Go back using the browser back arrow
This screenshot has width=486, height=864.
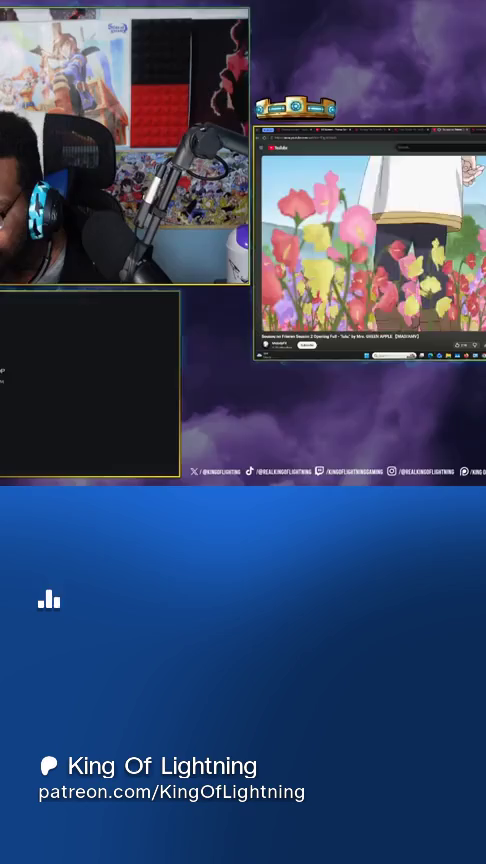[x=257, y=137]
